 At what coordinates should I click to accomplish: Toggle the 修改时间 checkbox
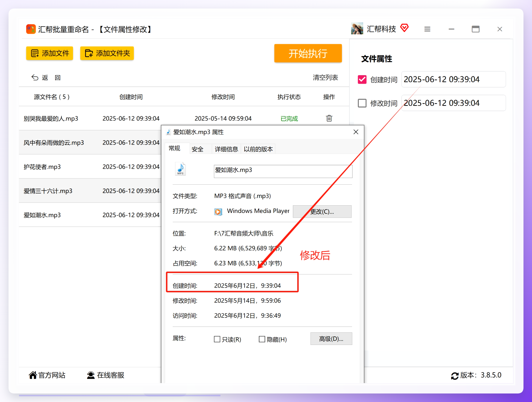362,103
